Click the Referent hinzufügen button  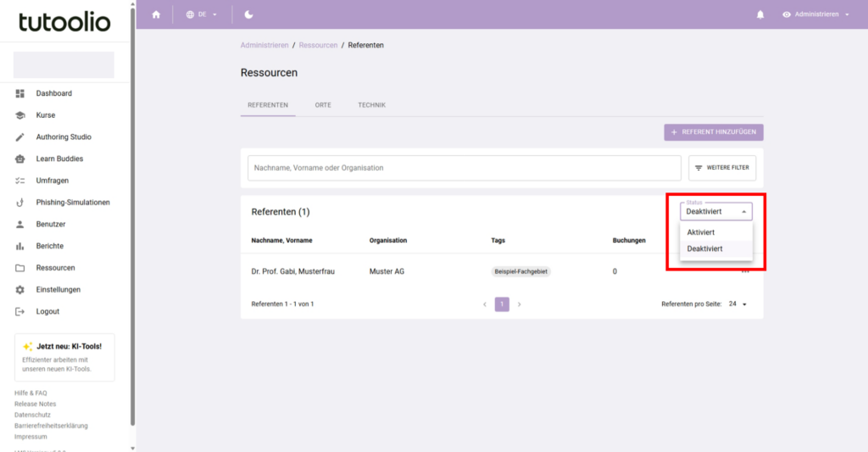coord(714,132)
